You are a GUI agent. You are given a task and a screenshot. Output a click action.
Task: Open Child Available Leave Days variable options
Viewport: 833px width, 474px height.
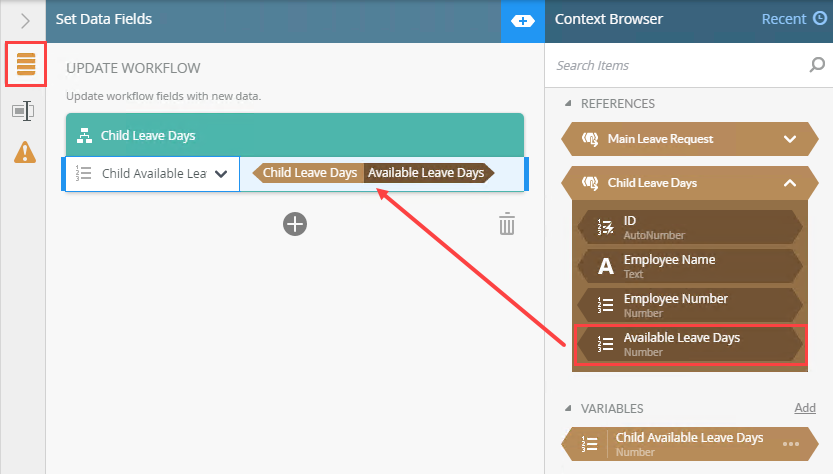coord(790,444)
